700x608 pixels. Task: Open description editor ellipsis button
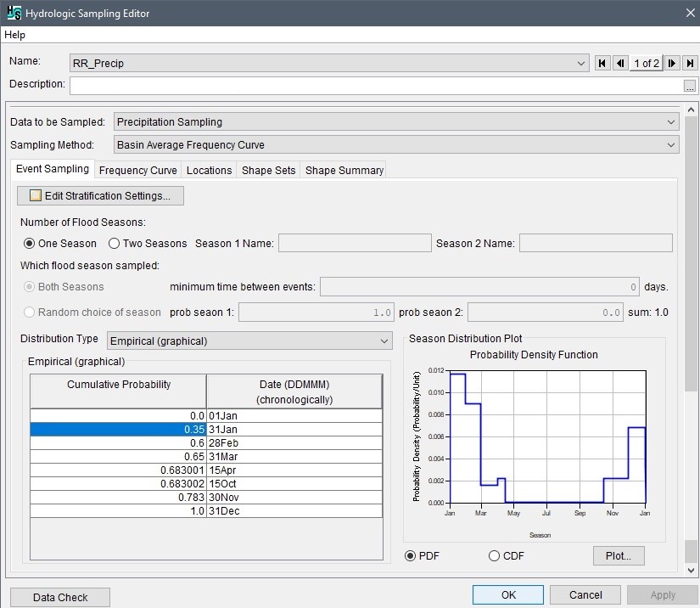690,85
